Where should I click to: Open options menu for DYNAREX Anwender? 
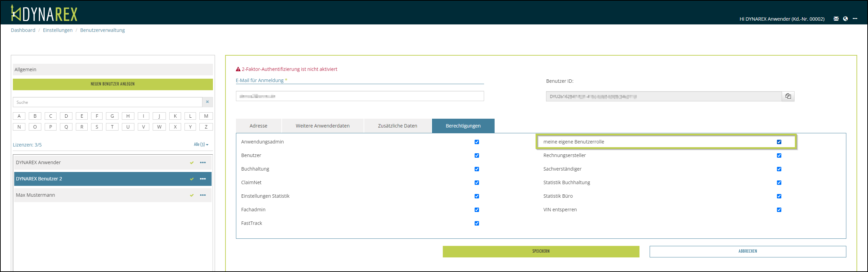click(203, 162)
